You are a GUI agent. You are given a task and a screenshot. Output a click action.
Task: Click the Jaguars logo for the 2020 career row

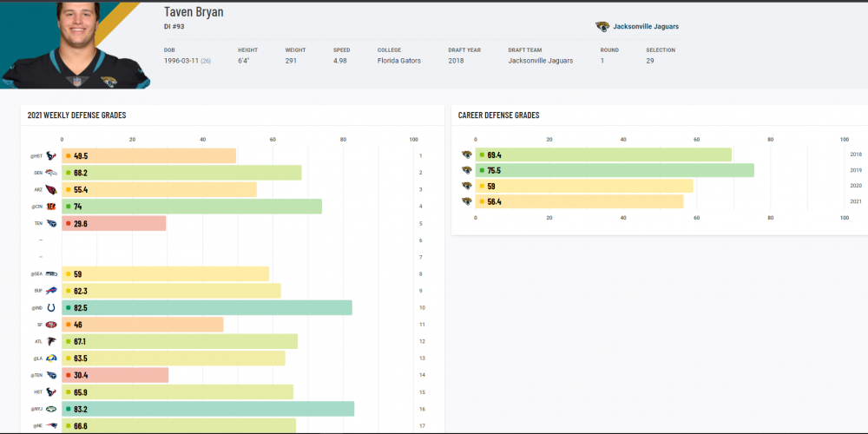pos(467,186)
